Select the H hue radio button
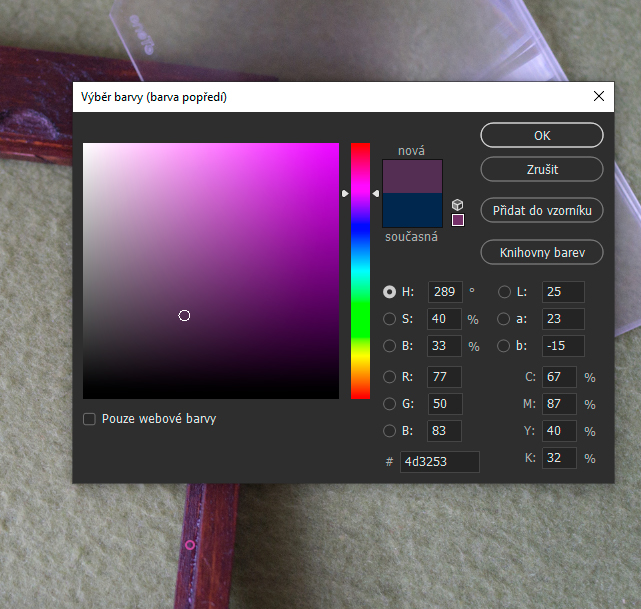 389,292
